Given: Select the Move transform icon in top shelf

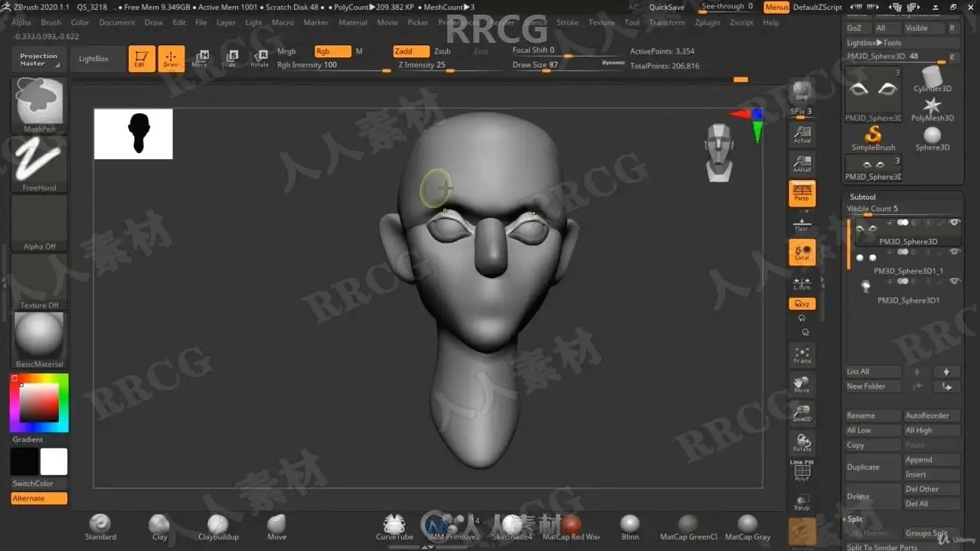Looking at the screenshot, I should coord(200,59).
